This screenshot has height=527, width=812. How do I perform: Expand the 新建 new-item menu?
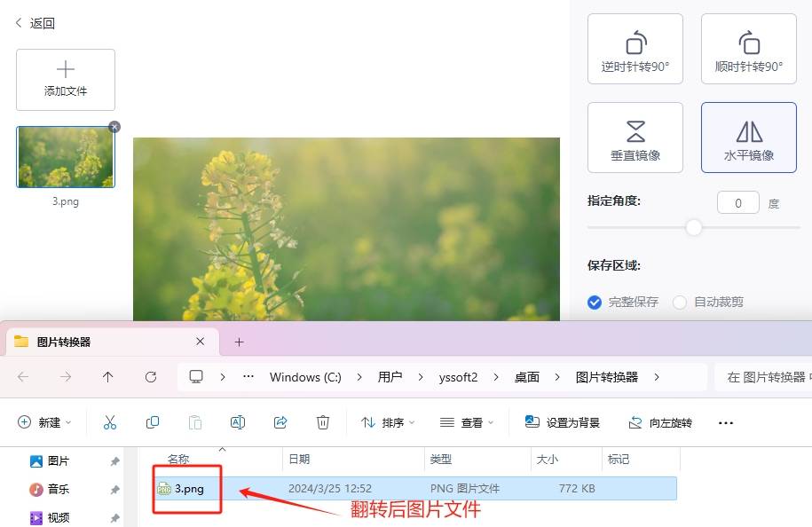click(44, 422)
